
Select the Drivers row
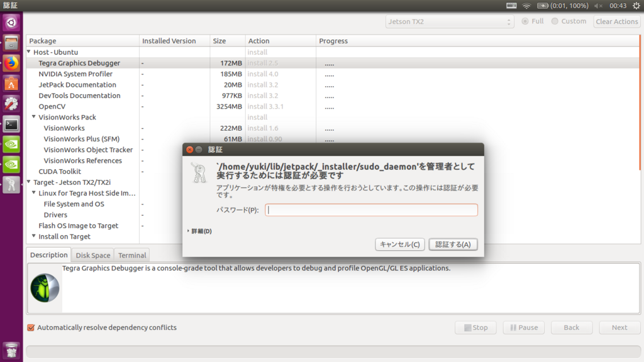[x=104, y=215]
